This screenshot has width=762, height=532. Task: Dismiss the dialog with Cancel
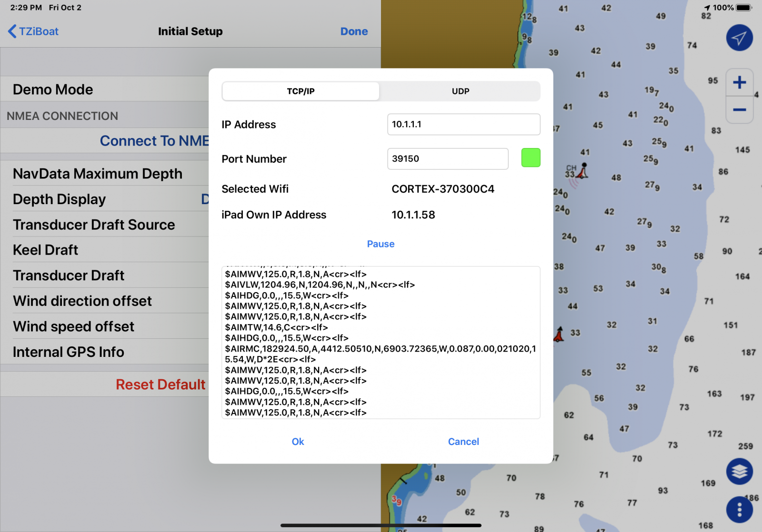tap(463, 442)
